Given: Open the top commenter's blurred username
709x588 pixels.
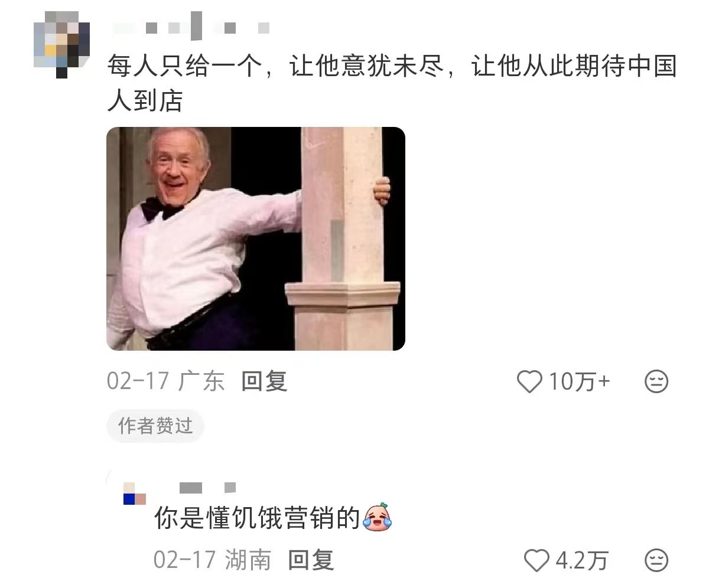Looking at the screenshot, I should (x=190, y=27).
